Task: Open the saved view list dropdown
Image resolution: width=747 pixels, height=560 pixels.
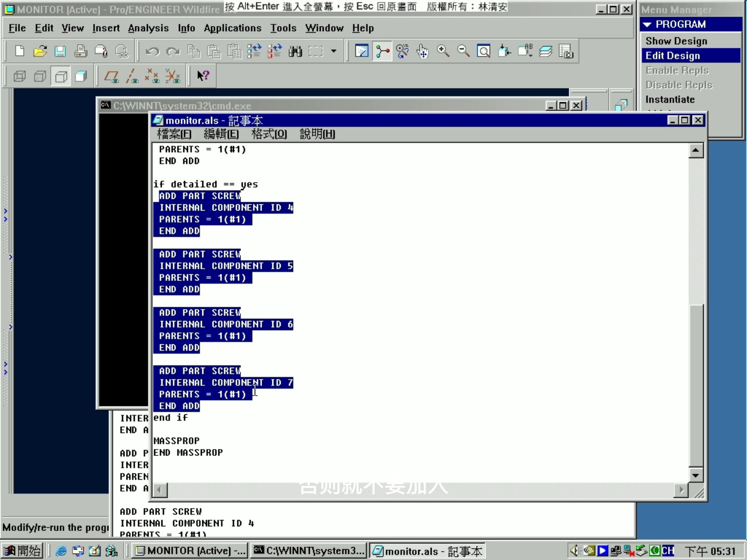Action: click(x=525, y=51)
